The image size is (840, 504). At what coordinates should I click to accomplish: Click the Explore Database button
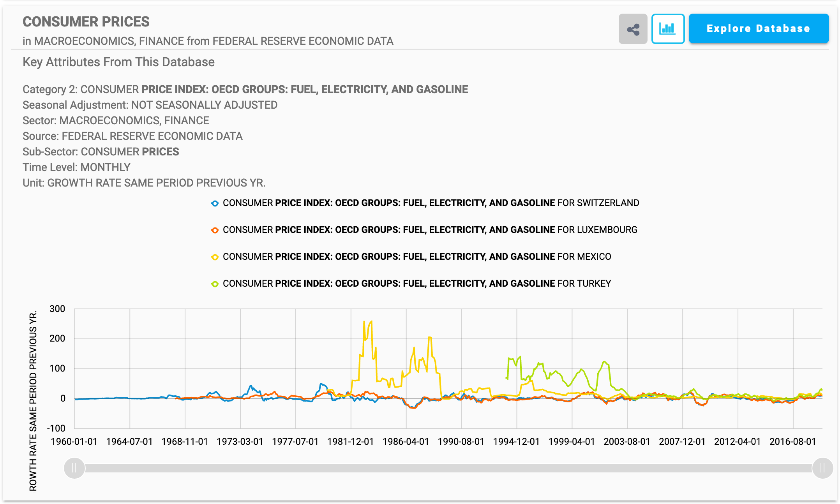coord(759,28)
